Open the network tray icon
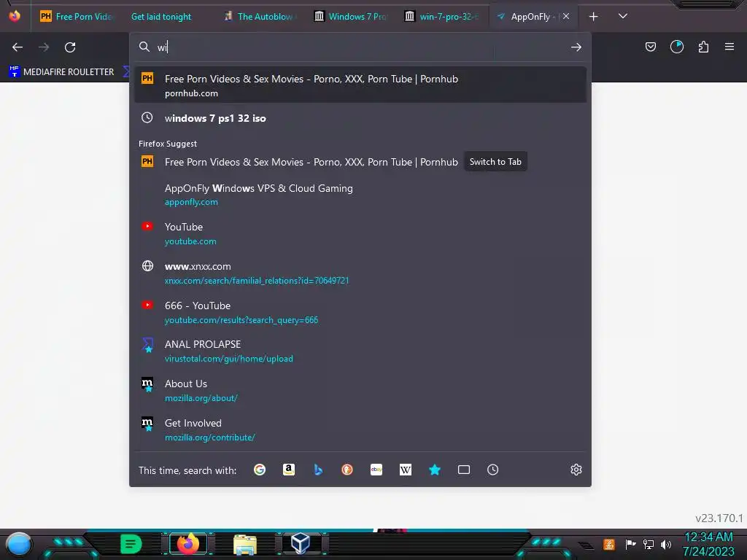 click(x=648, y=544)
